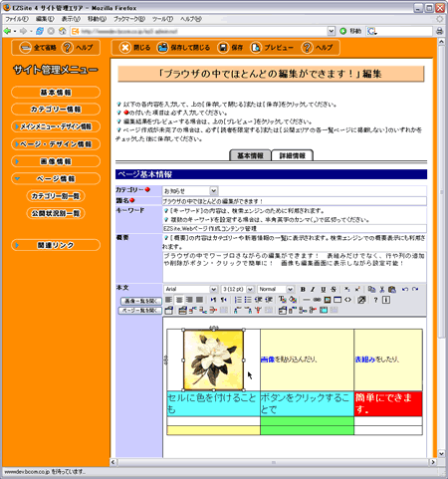This screenshot has width=448, height=479.
Task: Show editor about info icon
Action: 386,300
